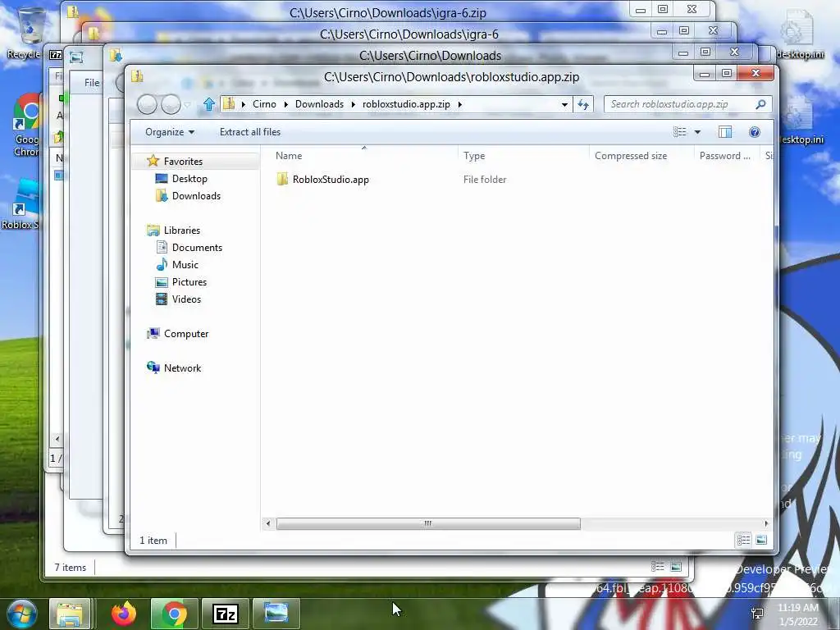Click the forward navigation button
This screenshot has width=840, height=630.
tap(171, 104)
